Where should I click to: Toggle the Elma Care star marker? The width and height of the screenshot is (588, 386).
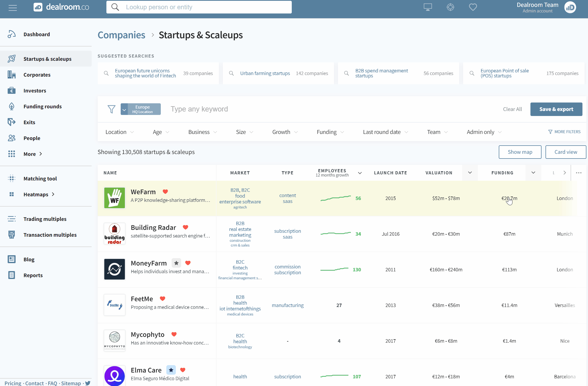pos(171,370)
